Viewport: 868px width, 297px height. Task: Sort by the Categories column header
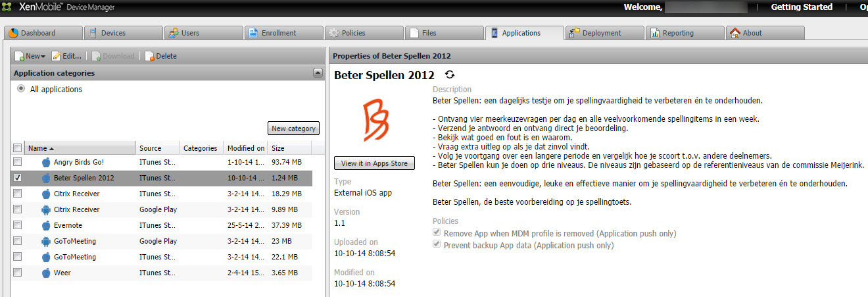[201, 148]
